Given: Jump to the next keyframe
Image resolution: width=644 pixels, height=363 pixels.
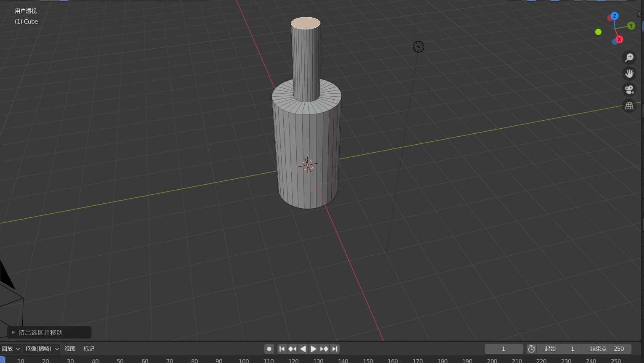Looking at the screenshot, I should (x=324, y=349).
